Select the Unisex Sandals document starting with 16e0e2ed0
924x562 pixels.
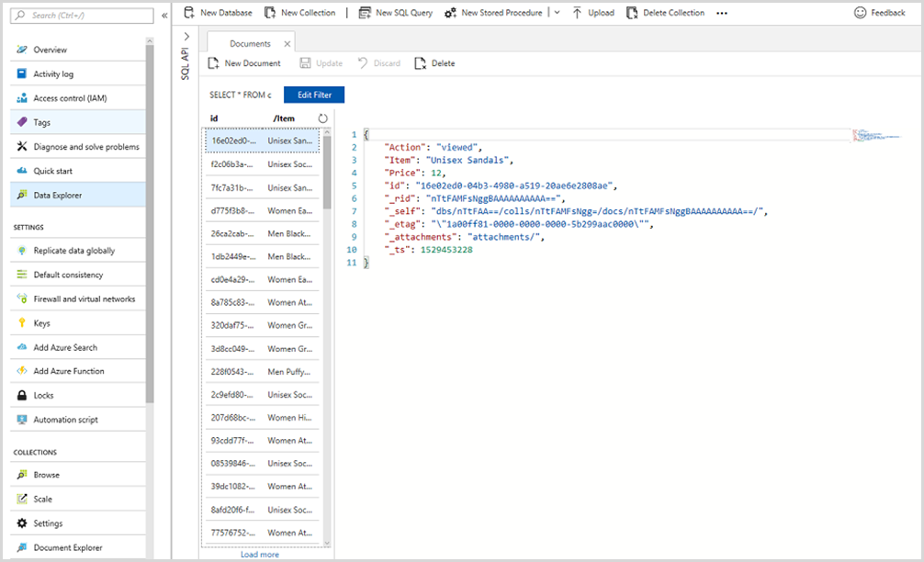[262, 140]
